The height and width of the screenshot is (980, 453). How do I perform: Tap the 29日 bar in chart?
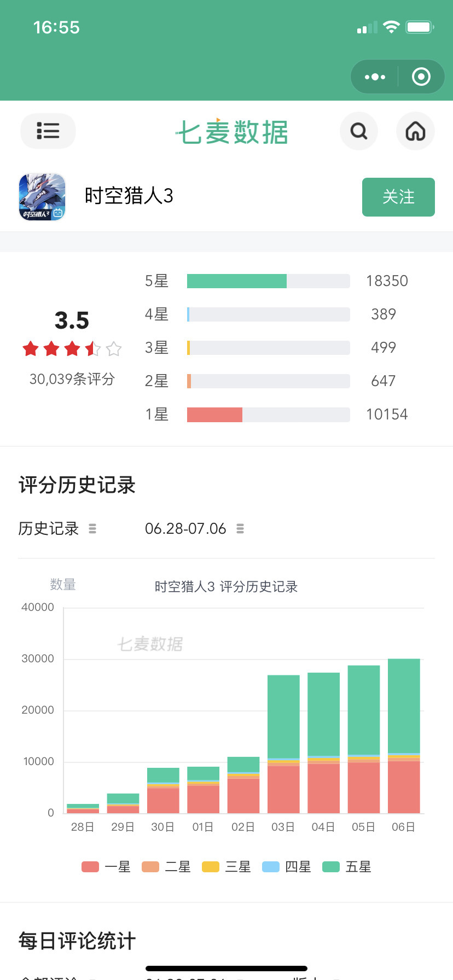(x=123, y=803)
